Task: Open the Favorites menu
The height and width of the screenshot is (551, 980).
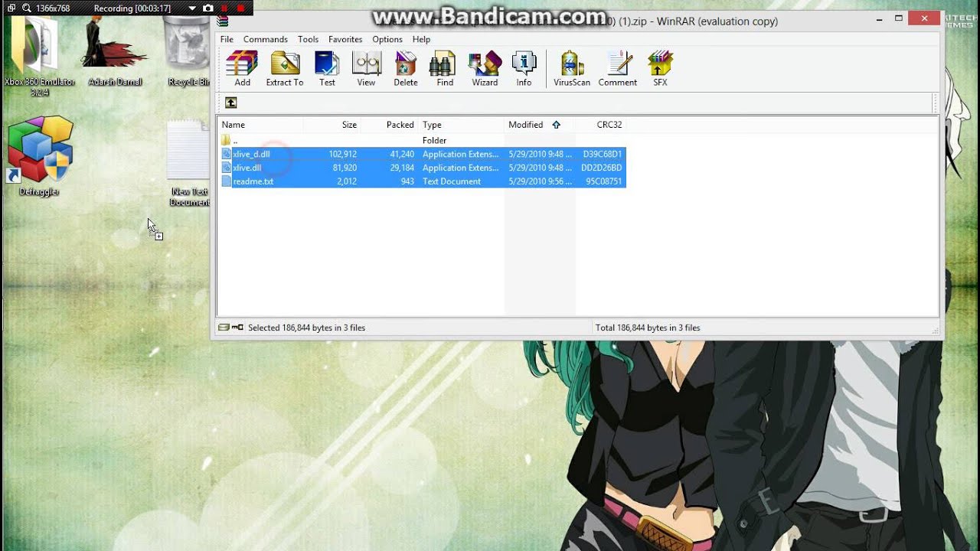Action: pyautogui.click(x=345, y=39)
